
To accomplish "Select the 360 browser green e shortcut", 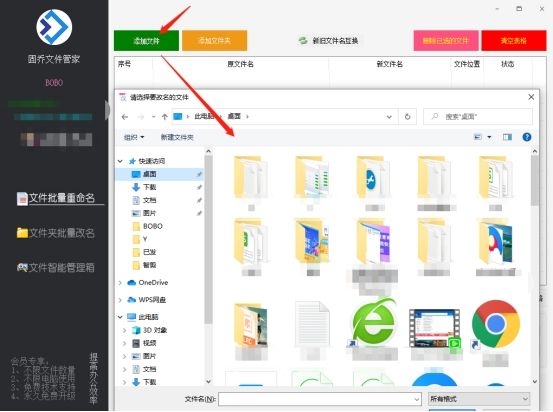I will point(373,323).
